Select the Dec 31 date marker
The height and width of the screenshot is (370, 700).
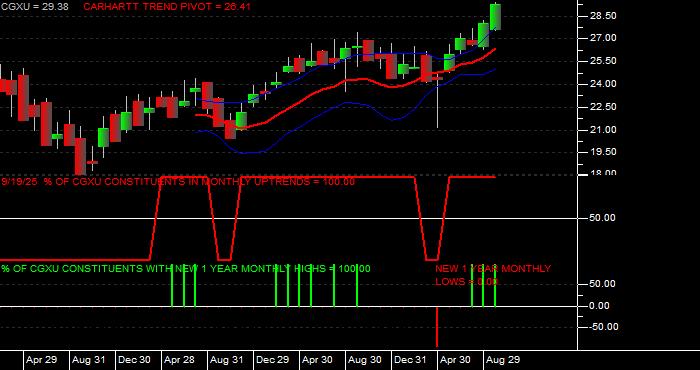point(410,360)
